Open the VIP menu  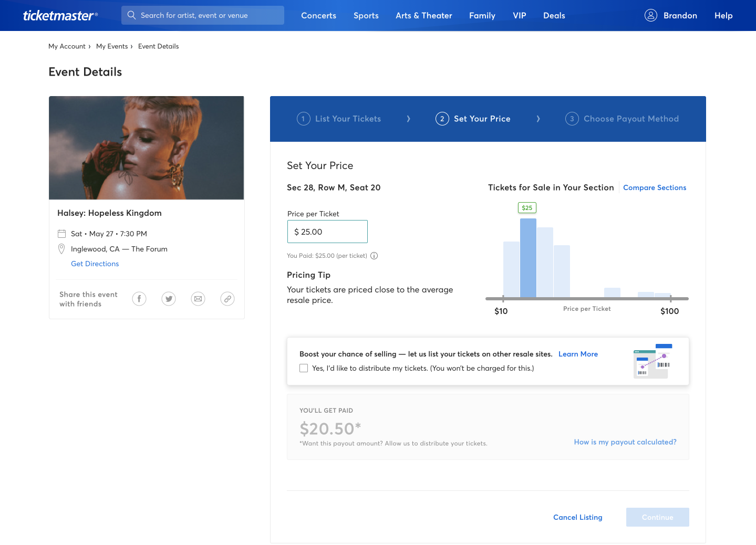coord(520,15)
